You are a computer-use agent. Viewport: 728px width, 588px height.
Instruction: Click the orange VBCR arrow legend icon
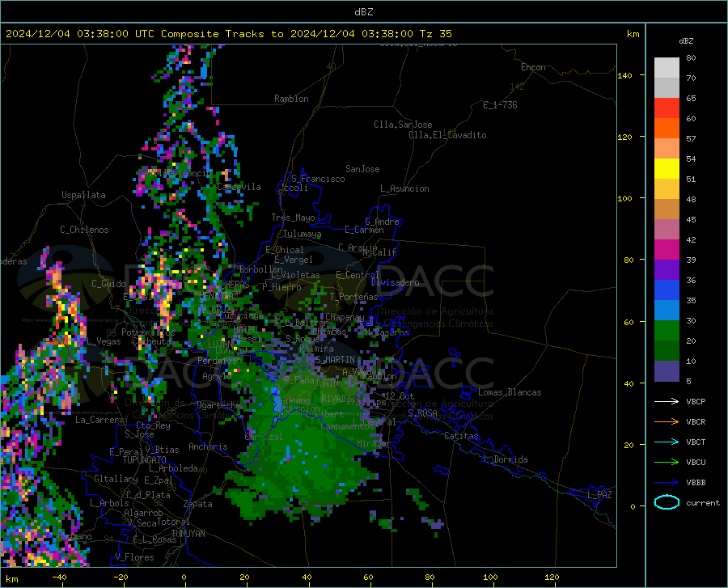pos(667,422)
